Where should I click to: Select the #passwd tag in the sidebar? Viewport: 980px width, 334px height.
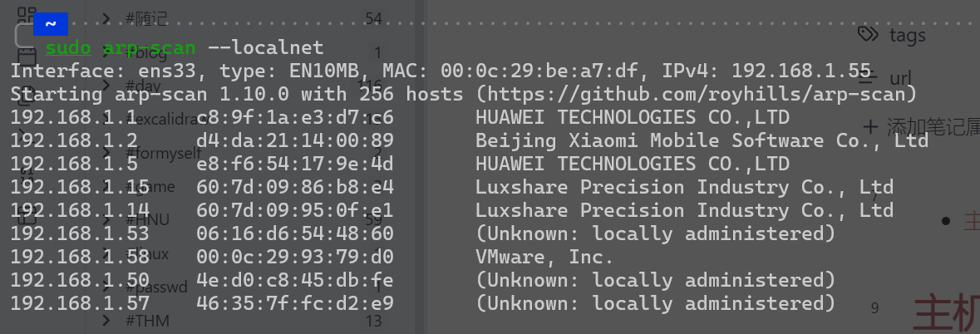(x=156, y=287)
